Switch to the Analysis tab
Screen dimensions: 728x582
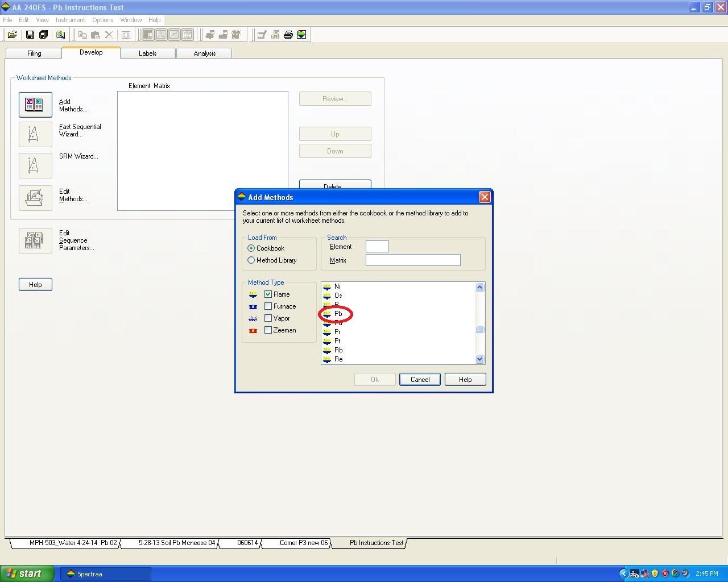coord(204,53)
